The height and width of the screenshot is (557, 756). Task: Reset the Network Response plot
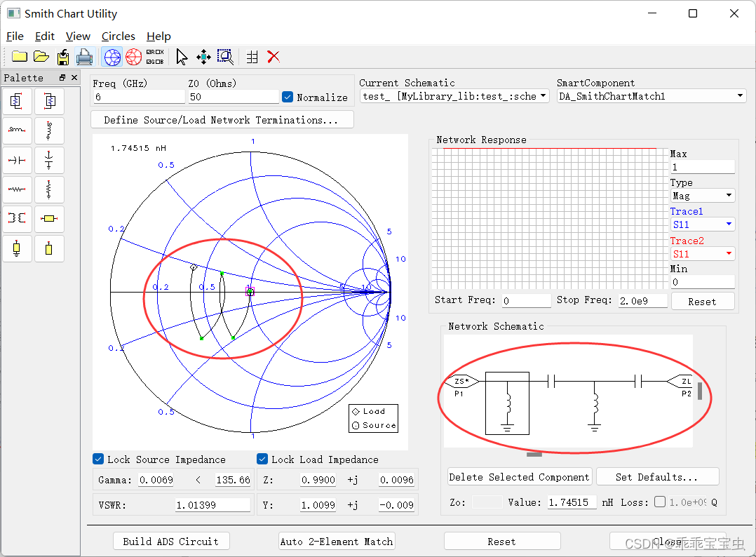[703, 302]
